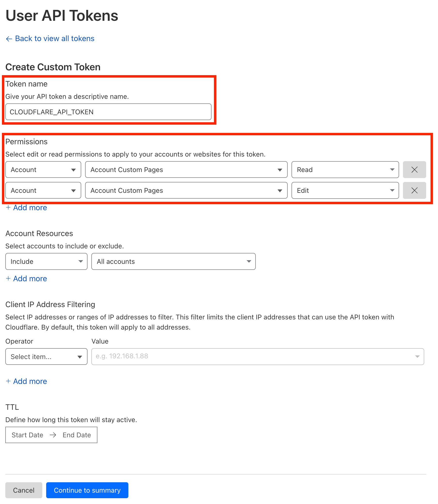Open the IP filter Operator dropdown
438x504 pixels.
tap(46, 356)
